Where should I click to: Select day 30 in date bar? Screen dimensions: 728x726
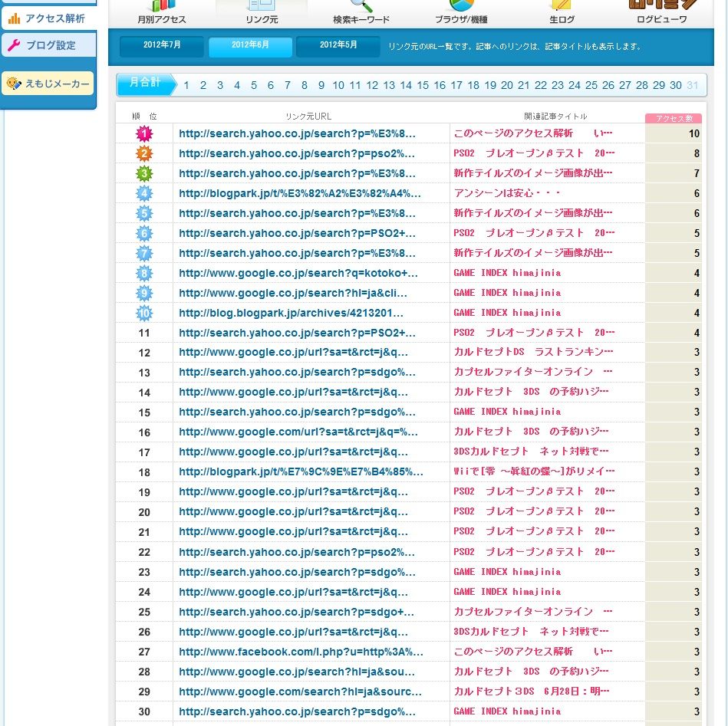676,85
